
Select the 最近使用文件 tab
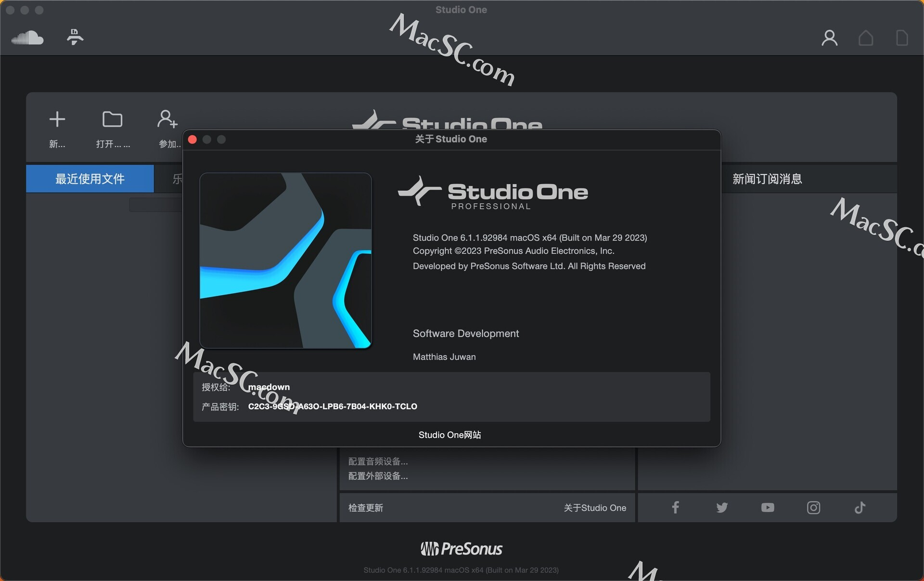(x=90, y=179)
